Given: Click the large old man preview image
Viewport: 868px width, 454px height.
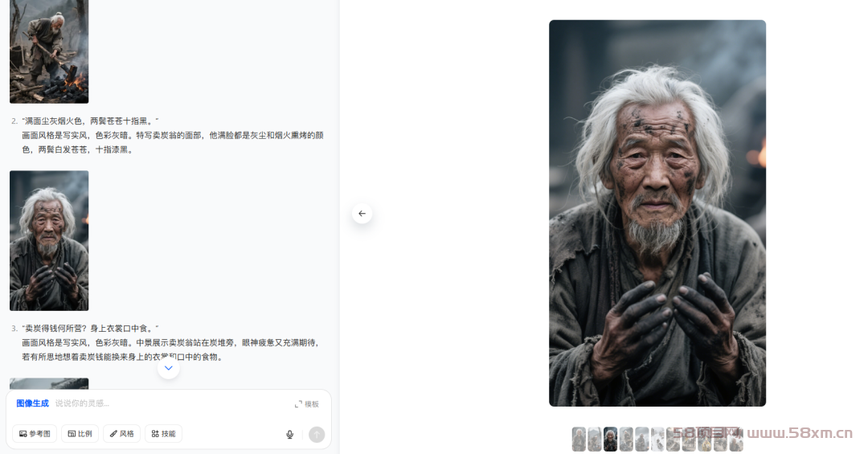Looking at the screenshot, I should coord(657,213).
